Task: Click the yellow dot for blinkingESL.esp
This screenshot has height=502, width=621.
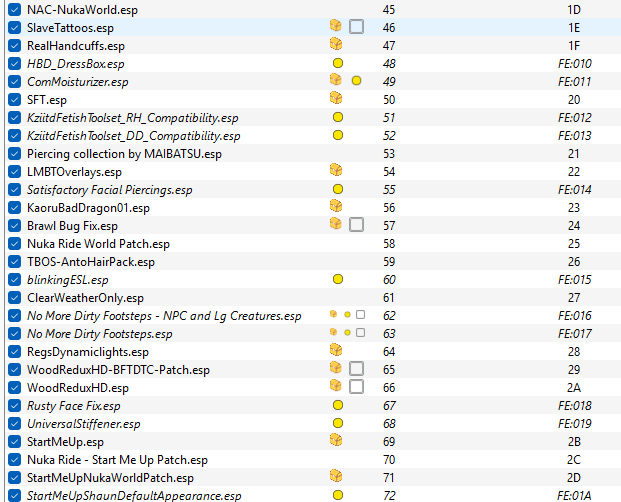Action: pyautogui.click(x=338, y=280)
